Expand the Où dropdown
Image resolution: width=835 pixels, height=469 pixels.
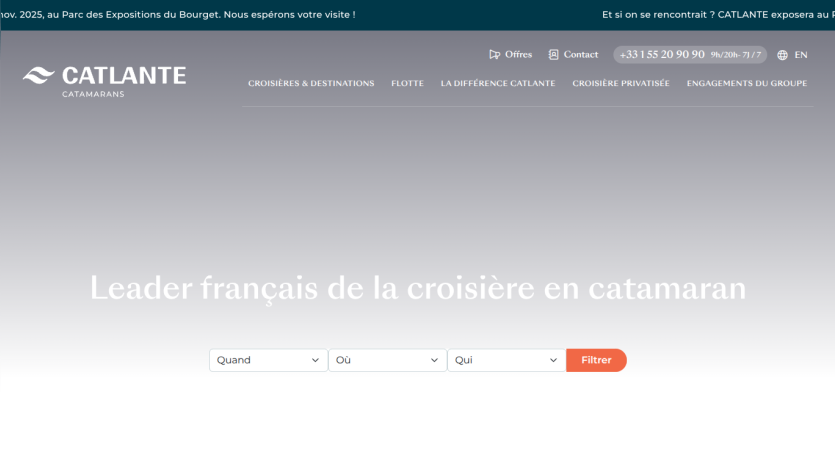388,360
